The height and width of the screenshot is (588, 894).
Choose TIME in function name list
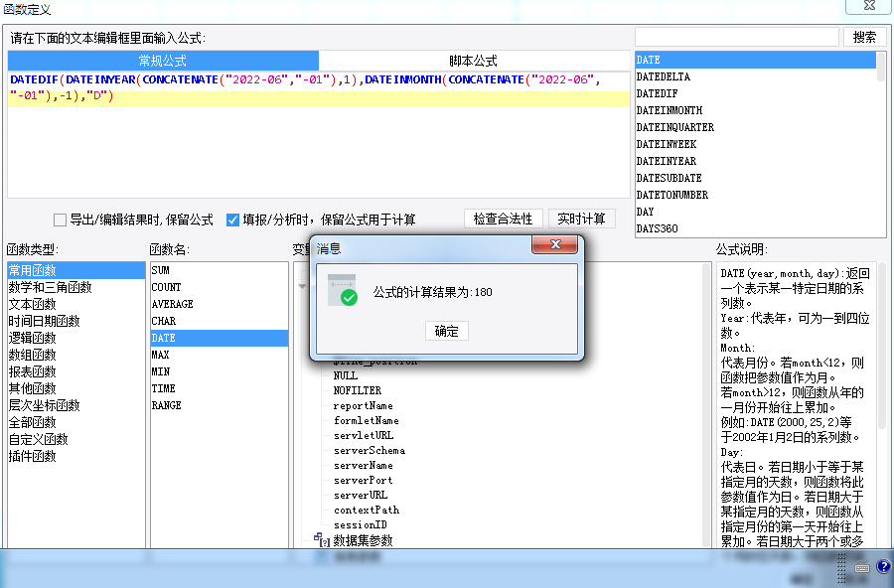pyautogui.click(x=220, y=388)
